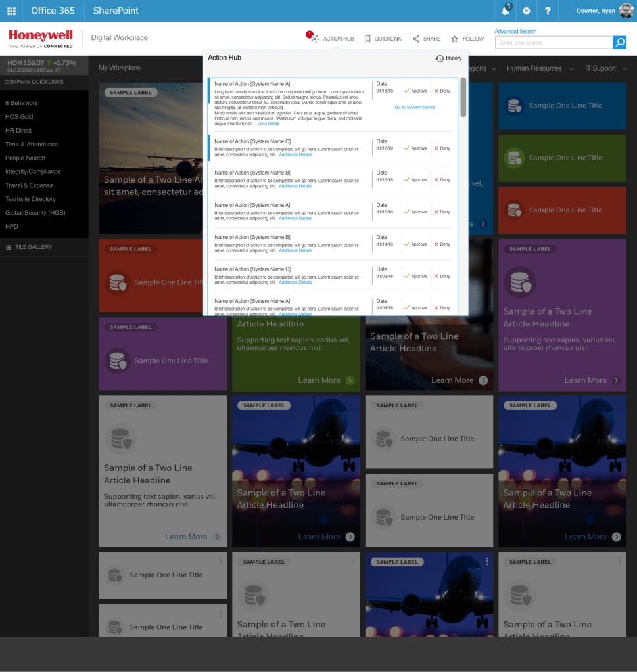Viewport: 637px width, 672px height.
Task: Open the Office 365 app launcher grid
Action: [11, 11]
